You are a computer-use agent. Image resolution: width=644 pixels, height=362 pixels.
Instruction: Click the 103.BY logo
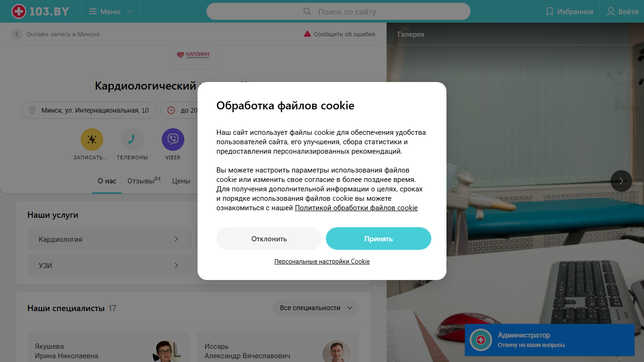(x=40, y=11)
